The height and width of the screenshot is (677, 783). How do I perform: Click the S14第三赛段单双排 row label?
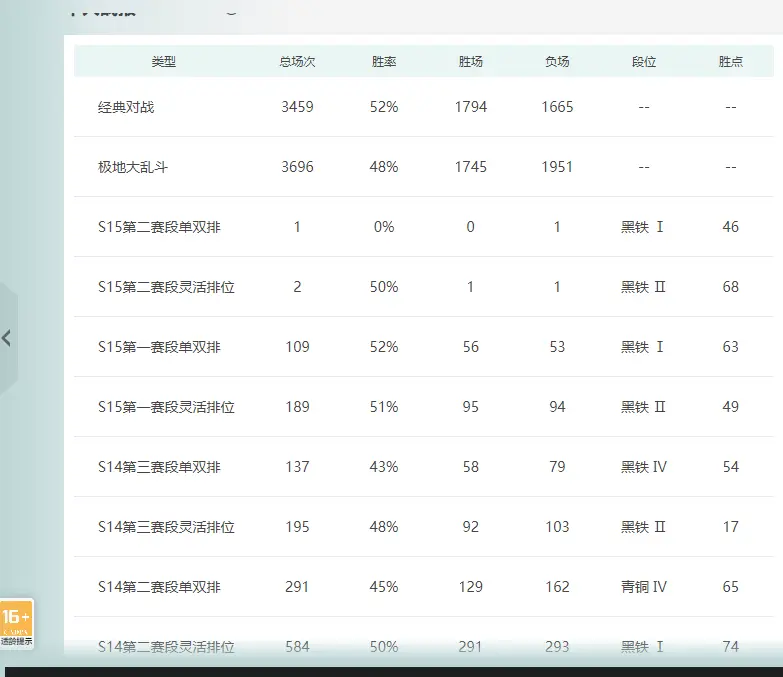159,467
